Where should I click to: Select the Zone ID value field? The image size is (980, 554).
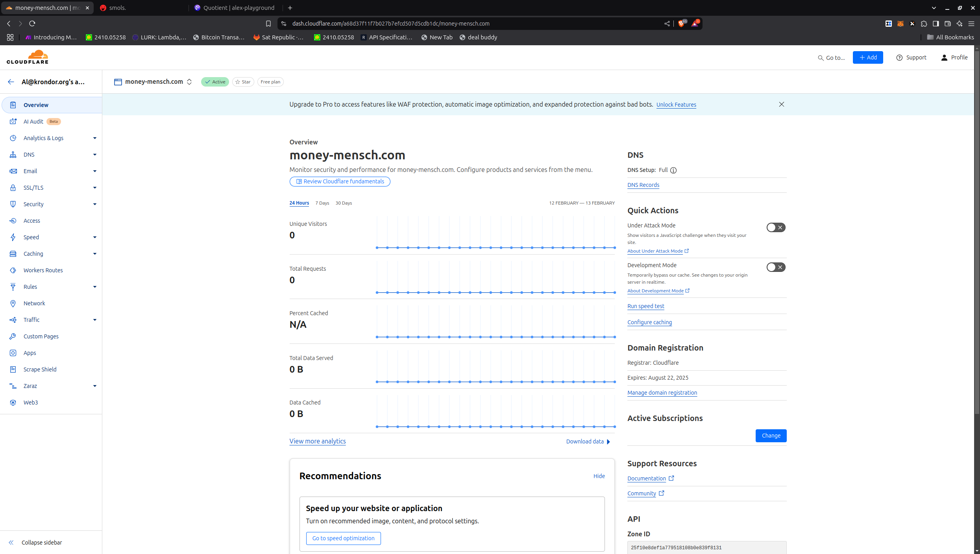tap(706, 547)
